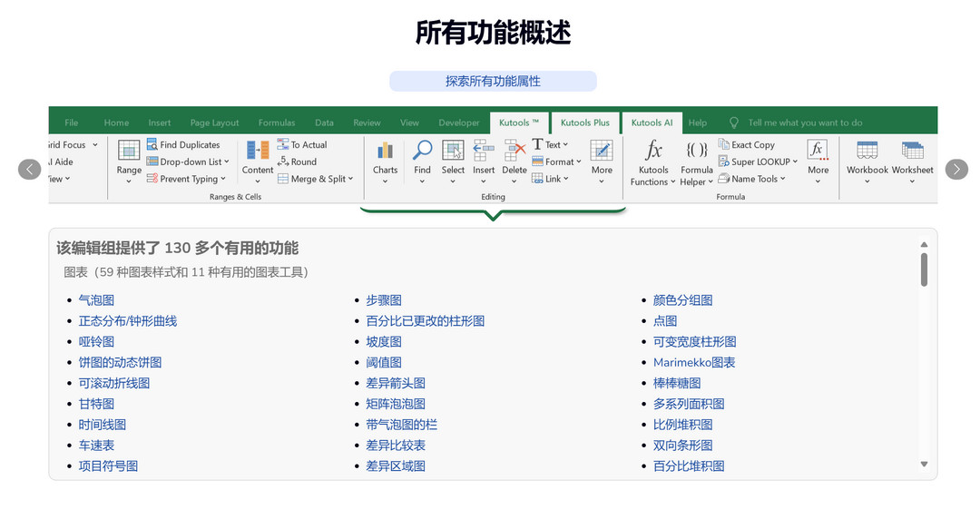Open the 颜色分组图 link
Screen dimensions: 980x529
(682, 300)
